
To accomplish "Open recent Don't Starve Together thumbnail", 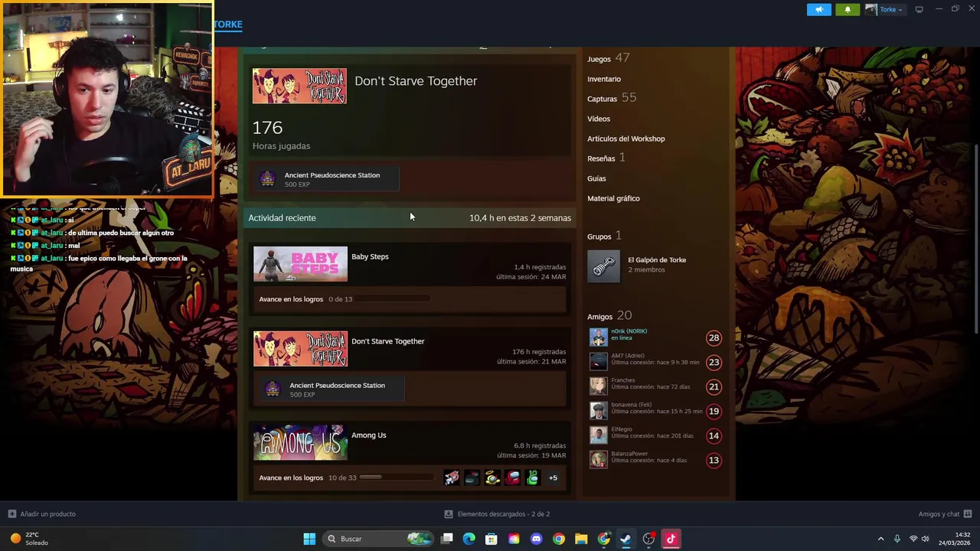I will pyautogui.click(x=300, y=349).
